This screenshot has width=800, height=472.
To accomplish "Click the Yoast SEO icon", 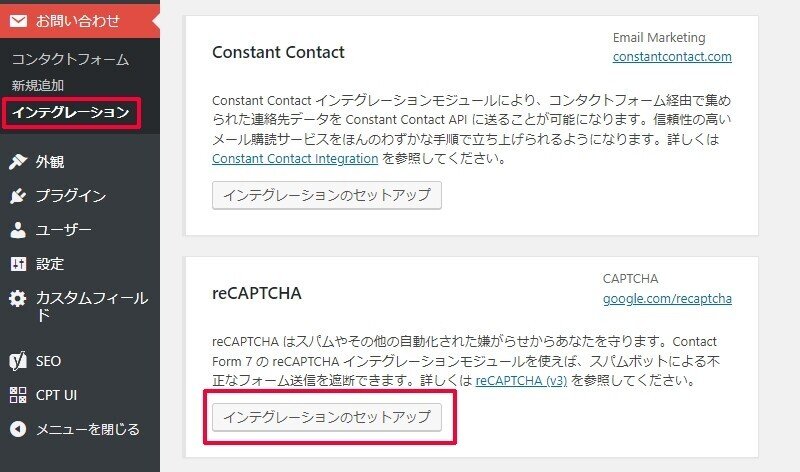I will pyautogui.click(x=18, y=360).
